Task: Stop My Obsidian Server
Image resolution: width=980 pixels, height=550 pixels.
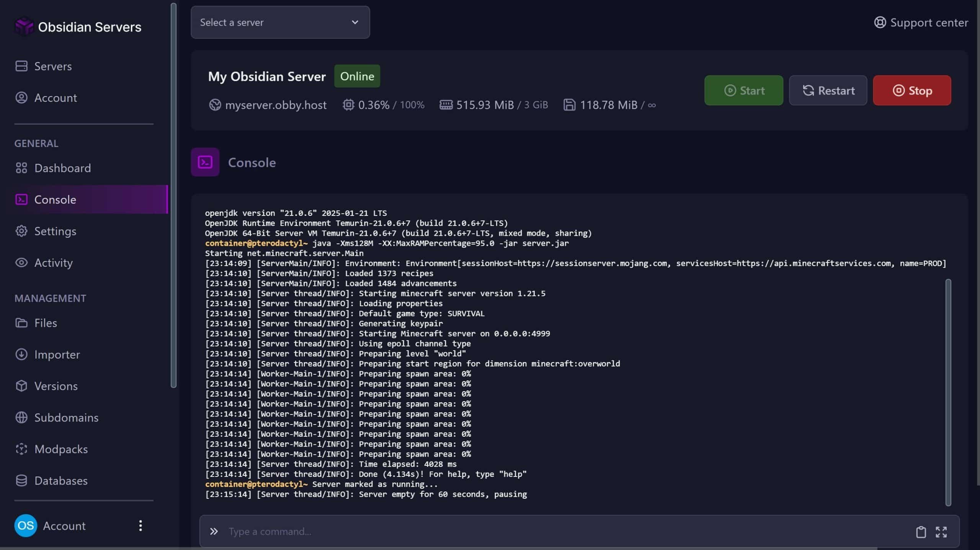Action: coord(911,90)
